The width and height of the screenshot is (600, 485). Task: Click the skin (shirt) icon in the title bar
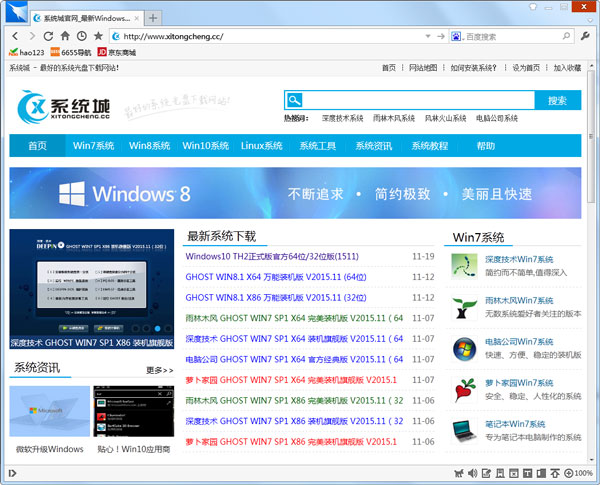pos(533,7)
